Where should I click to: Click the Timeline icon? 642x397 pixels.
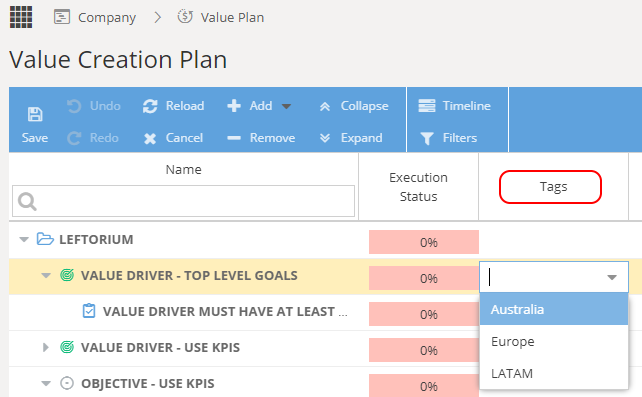[427, 106]
